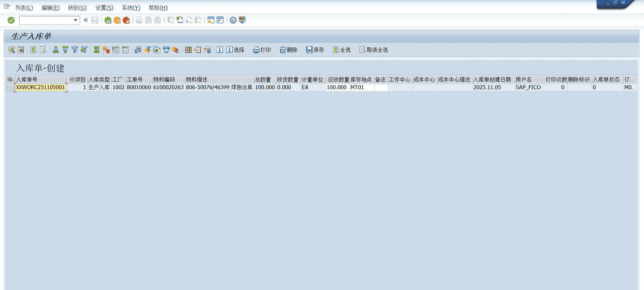Click 取消全选 to deselect all rows
This screenshot has width=644, height=290.
coord(374,49)
